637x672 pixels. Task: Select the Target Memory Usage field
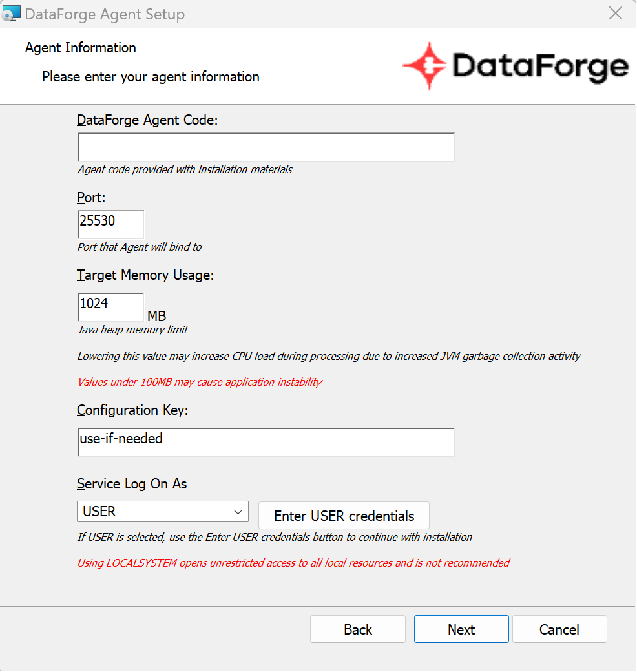tap(110, 307)
